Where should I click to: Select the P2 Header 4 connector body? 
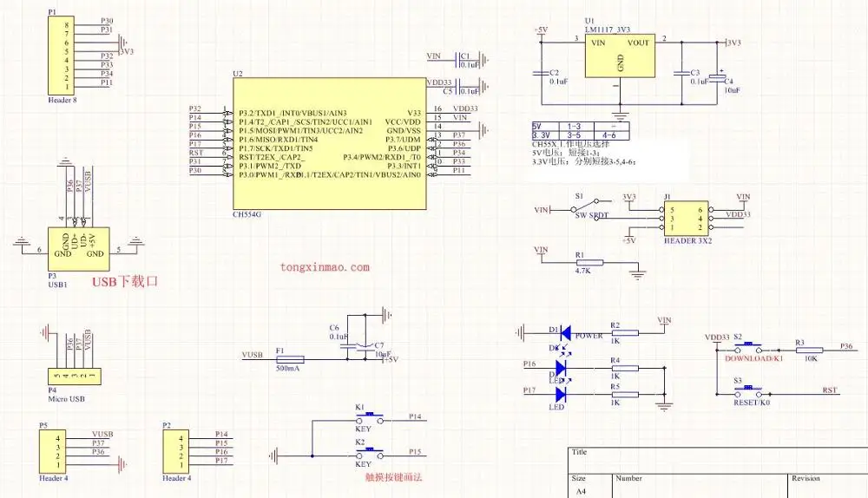pyautogui.click(x=176, y=451)
